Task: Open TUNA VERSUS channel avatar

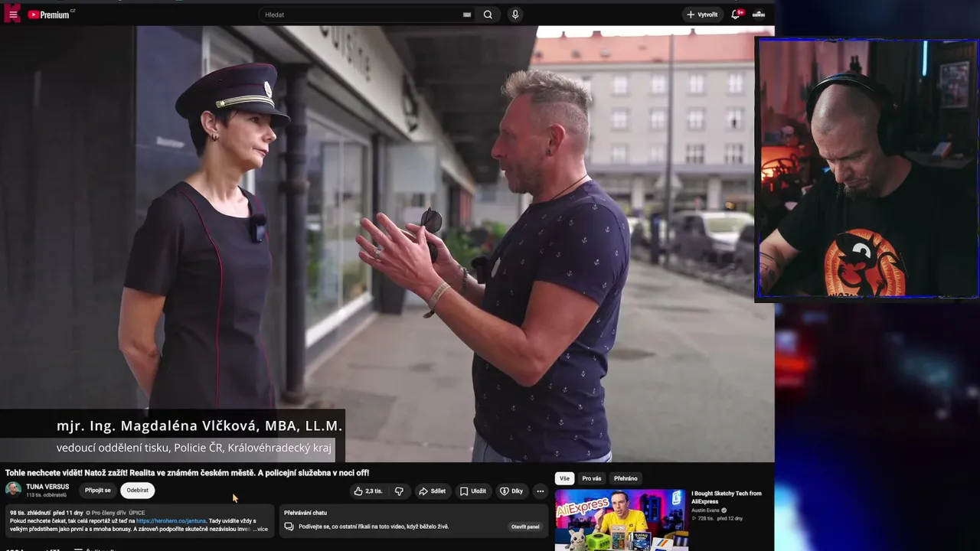Action: 13,490
